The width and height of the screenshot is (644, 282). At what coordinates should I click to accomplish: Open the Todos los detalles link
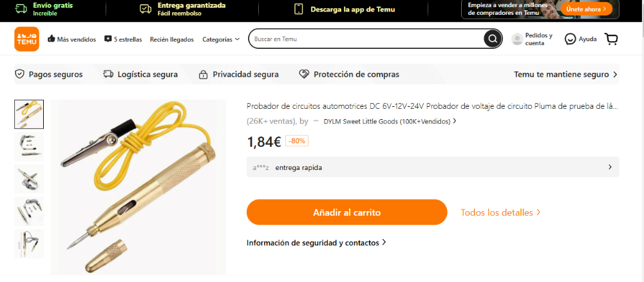point(500,212)
